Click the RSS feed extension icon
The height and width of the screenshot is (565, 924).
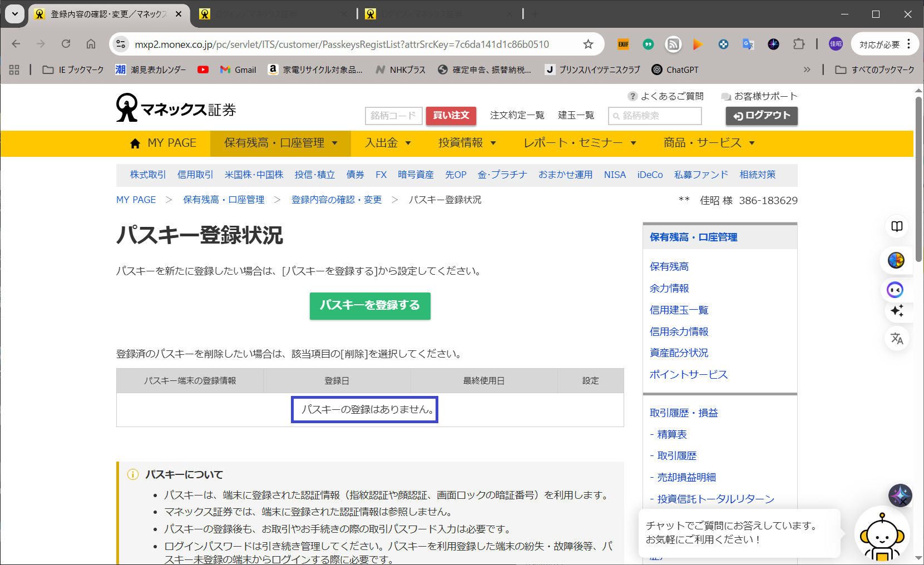[673, 44]
